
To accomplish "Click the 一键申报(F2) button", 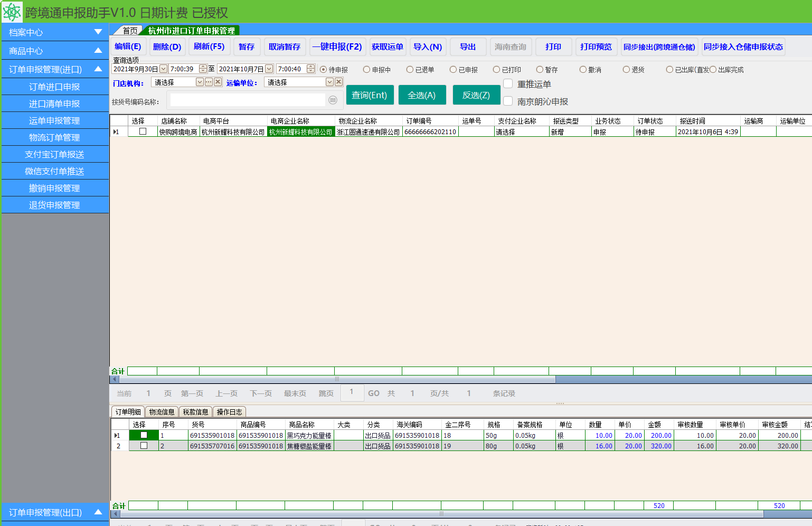I will (337, 46).
